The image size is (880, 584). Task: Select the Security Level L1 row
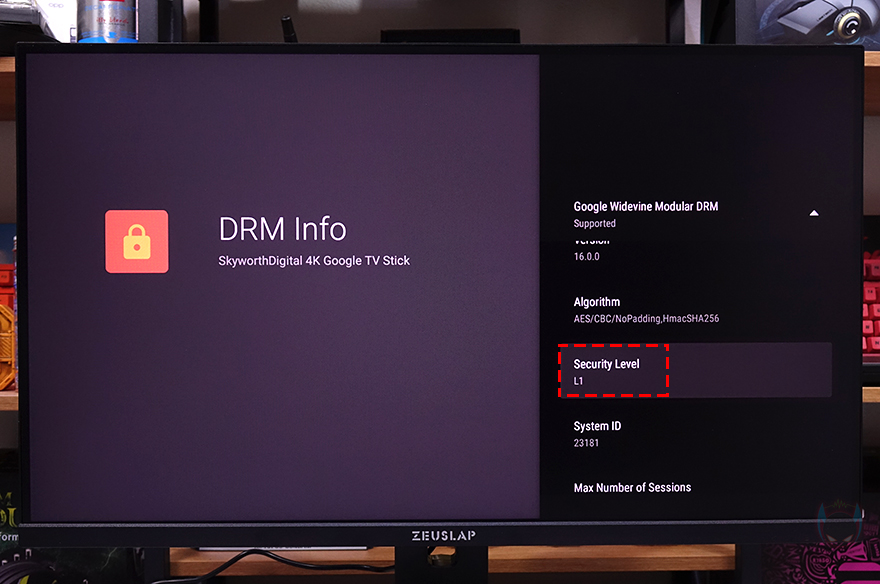(695, 371)
